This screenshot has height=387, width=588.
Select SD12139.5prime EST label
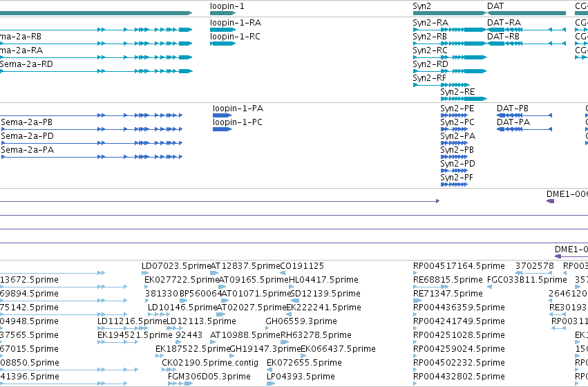(x=325, y=294)
